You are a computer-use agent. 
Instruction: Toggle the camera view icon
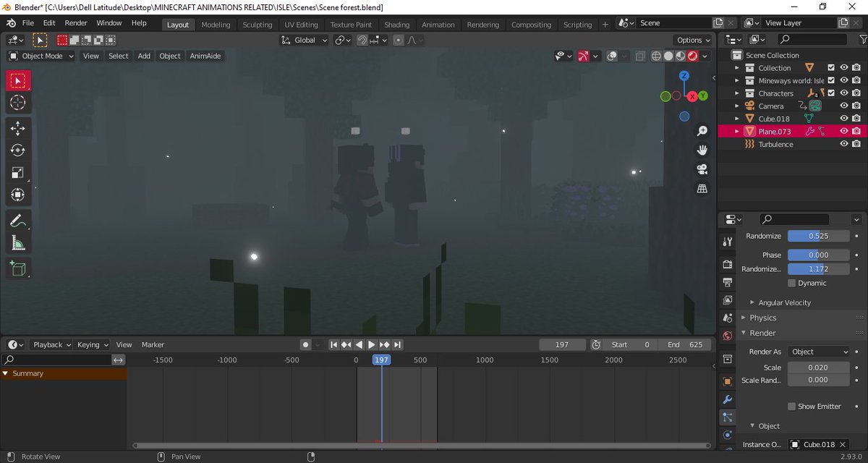tap(702, 169)
